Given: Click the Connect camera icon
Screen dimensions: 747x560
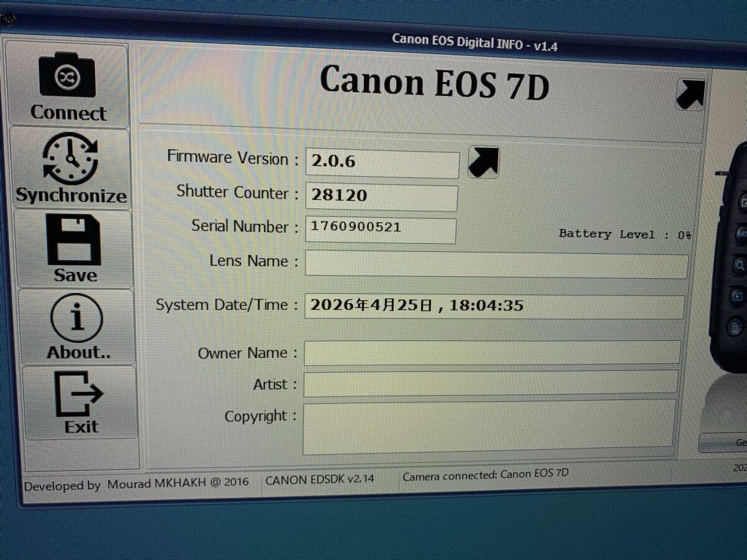Looking at the screenshot, I should pos(67,75).
